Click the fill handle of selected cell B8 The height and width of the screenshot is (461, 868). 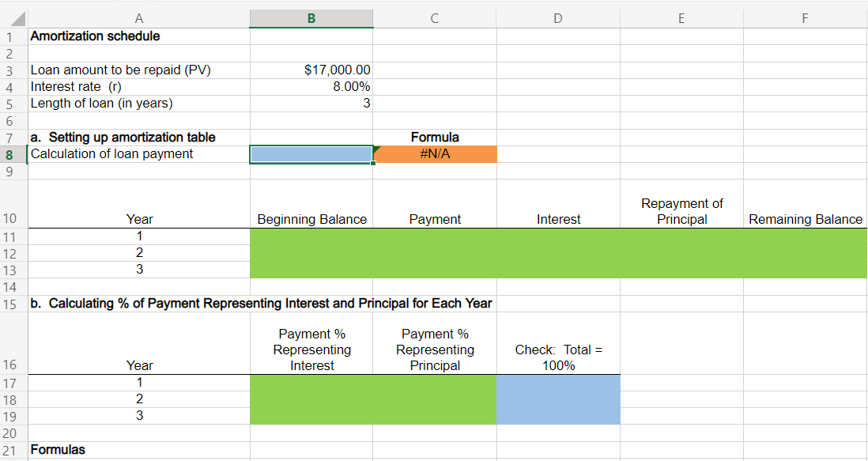coord(373,163)
